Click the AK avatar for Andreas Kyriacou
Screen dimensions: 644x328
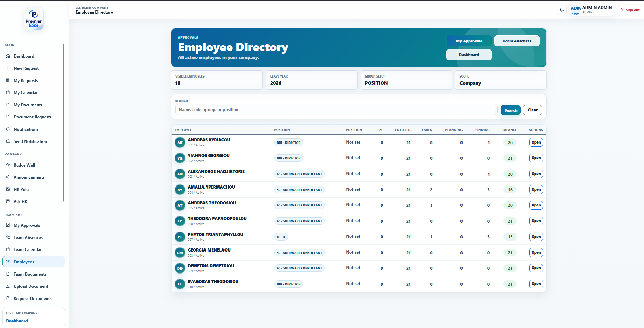(x=180, y=143)
